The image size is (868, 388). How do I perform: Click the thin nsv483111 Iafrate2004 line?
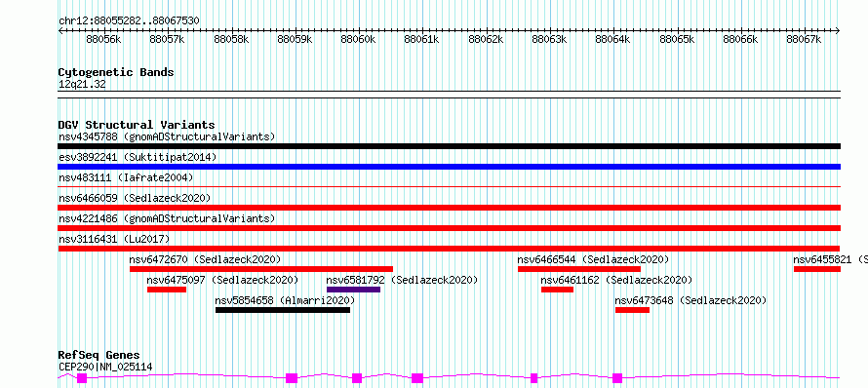tap(449, 187)
